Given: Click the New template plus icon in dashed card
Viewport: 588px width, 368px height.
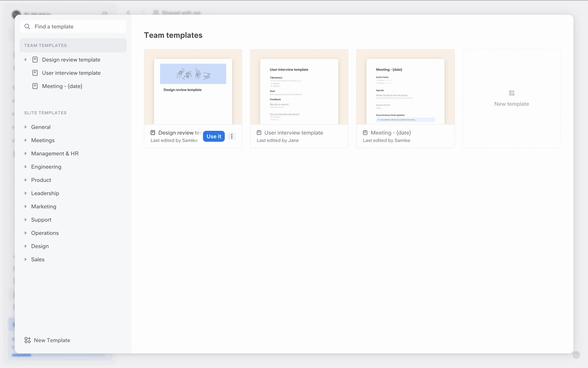Looking at the screenshot, I should (512, 93).
